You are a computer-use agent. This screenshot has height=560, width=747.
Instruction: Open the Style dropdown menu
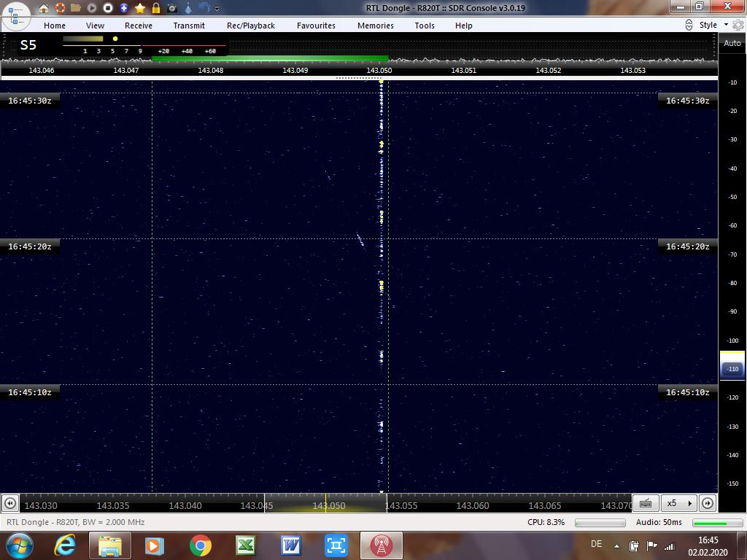coord(713,25)
